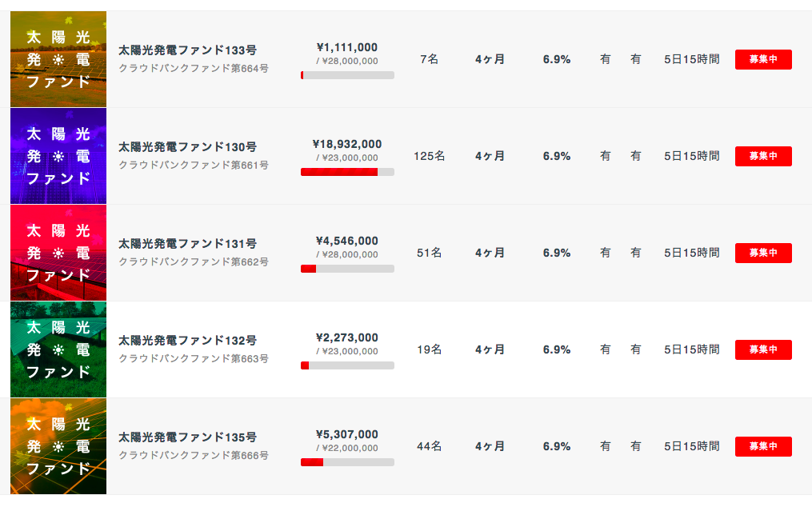Click the ¥5,307,000 raised amount
Screen dimensions: 812x507
point(347,434)
